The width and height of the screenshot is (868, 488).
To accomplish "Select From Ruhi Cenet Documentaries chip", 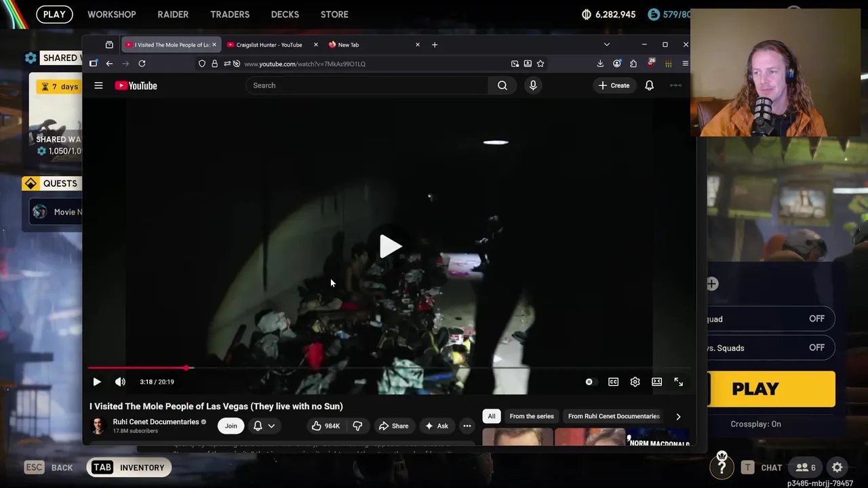I will pyautogui.click(x=614, y=416).
